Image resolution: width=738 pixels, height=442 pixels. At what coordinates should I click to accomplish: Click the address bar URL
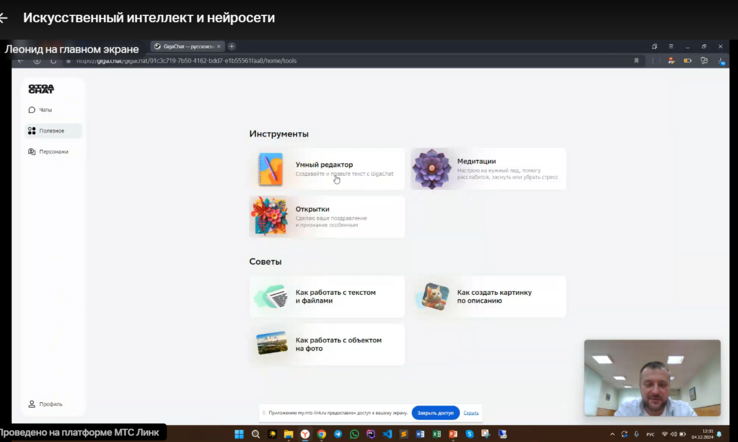click(187, 61)
